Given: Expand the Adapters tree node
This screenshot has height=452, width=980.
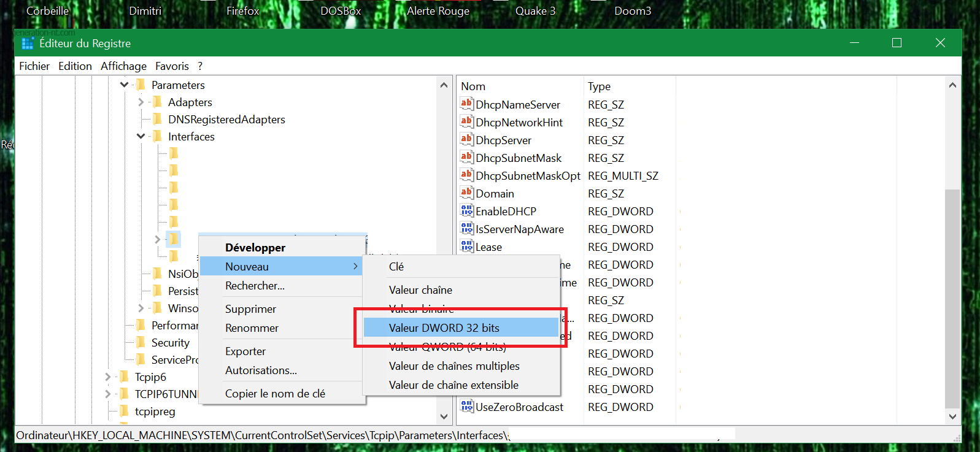Looking at the screenshot, I should point(141,102).
